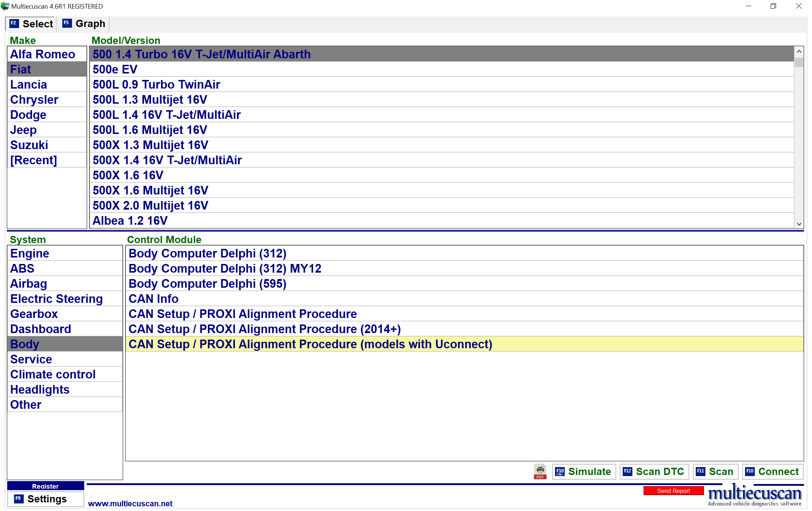Click the Connect button
The width and height of the screenshot is (812, 511).
pyautogui.click(x=773, y=471)
